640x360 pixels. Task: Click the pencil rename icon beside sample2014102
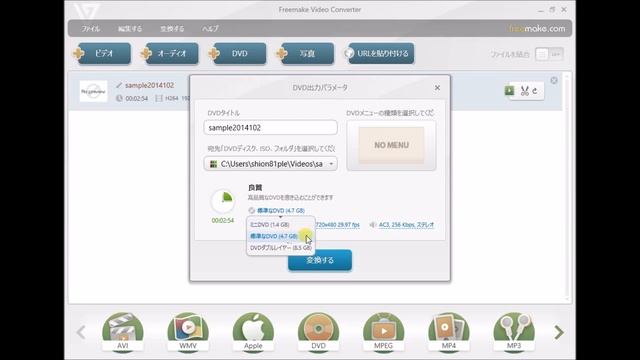pos(119,85)
